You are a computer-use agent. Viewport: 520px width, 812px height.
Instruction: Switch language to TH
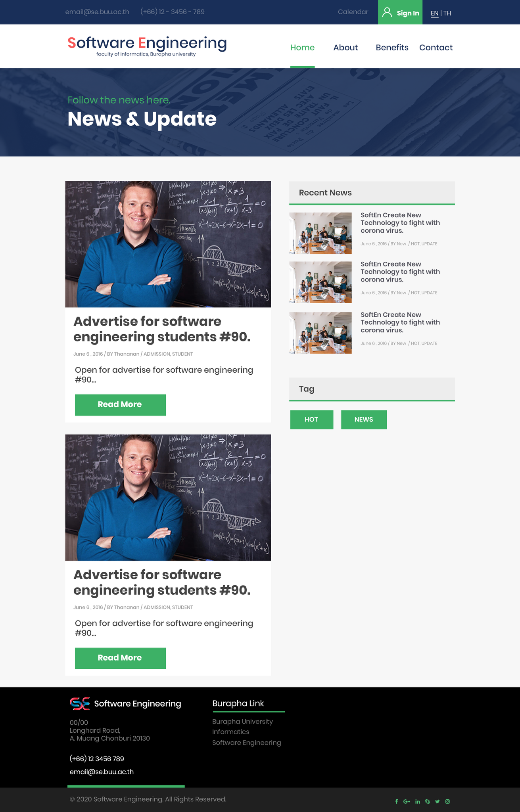447,13
